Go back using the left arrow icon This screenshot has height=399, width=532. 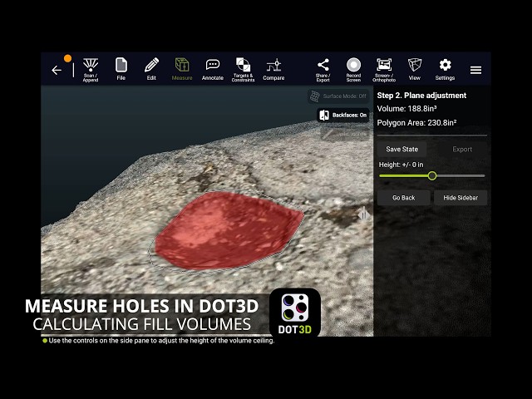57,70
